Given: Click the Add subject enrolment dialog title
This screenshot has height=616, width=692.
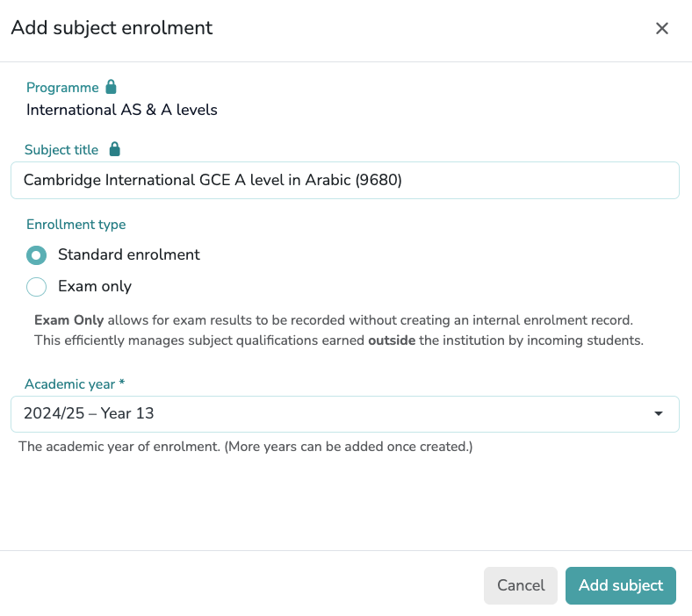Looking at the screenshot, I should 112,28.
